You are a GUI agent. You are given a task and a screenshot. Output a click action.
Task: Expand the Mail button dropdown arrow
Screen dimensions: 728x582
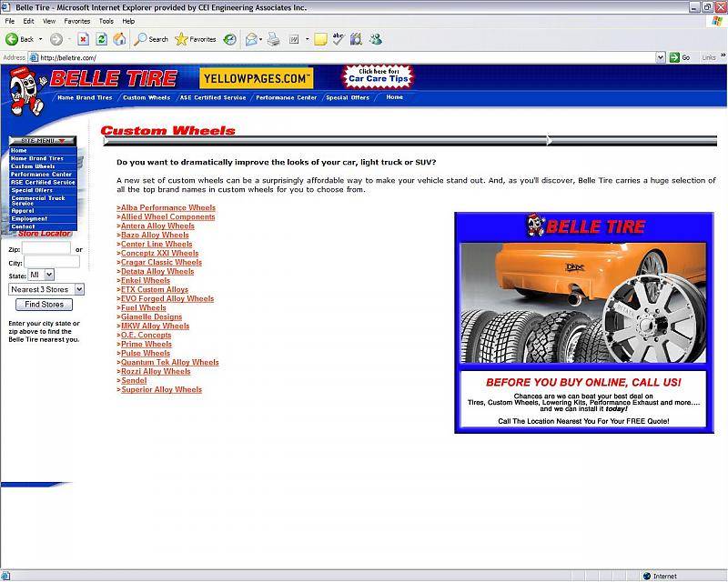260,39
